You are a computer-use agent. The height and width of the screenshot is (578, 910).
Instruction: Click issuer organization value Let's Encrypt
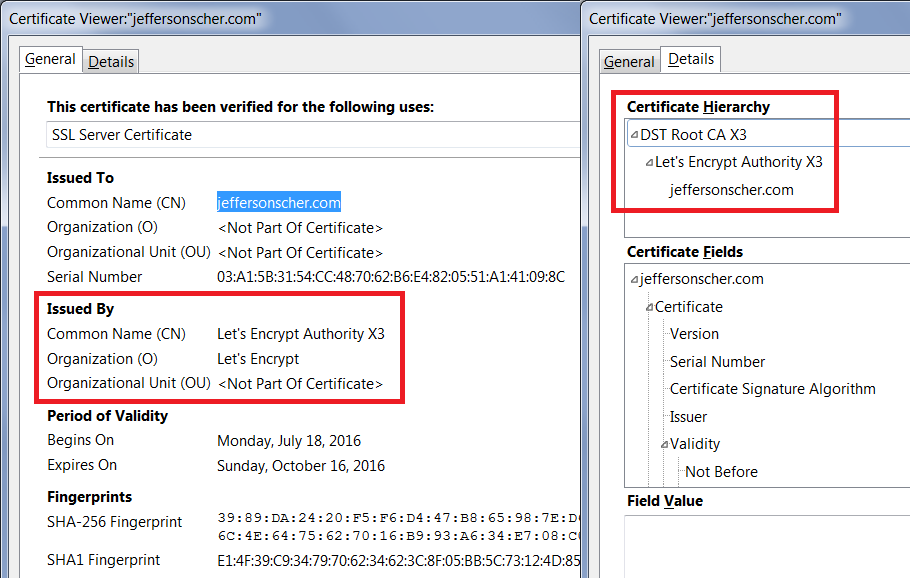[258, 359]
